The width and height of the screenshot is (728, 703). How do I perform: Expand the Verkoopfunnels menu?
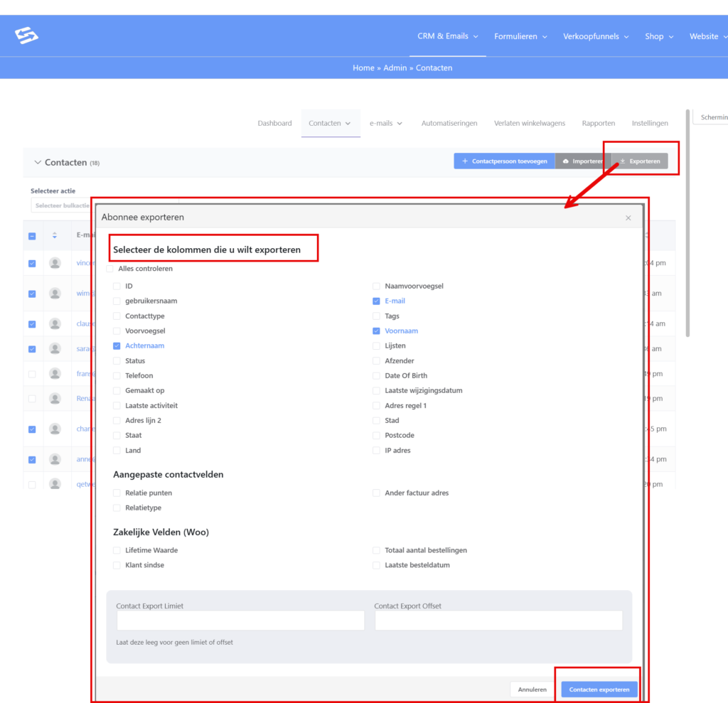click(596, 36)
